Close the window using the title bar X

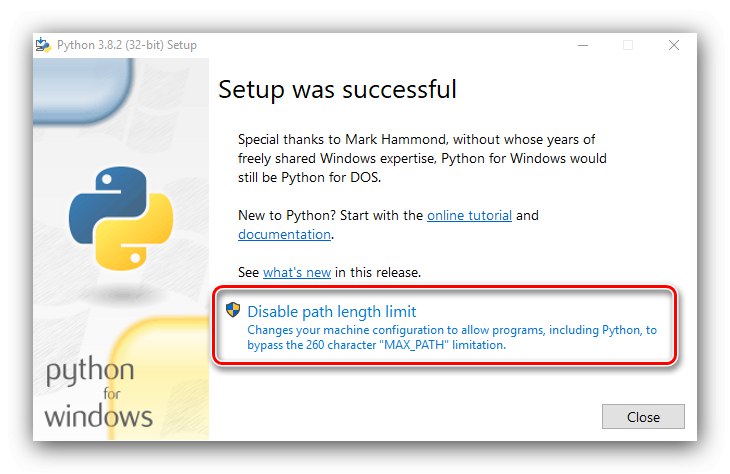tap(674, 45)
